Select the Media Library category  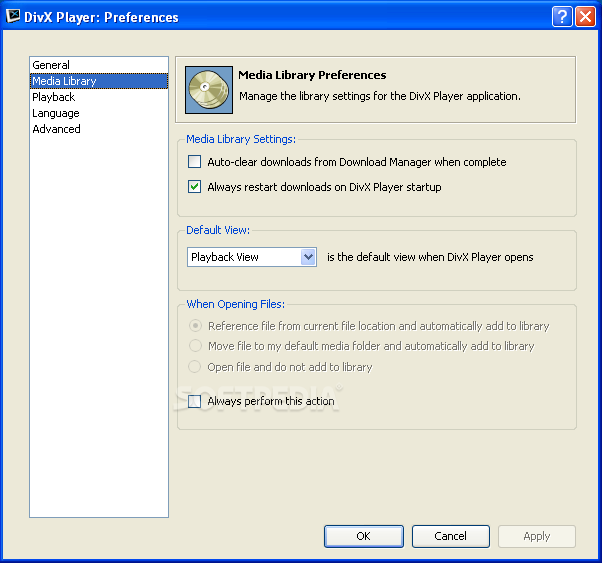pyautogui.click(x=99, y=81)
